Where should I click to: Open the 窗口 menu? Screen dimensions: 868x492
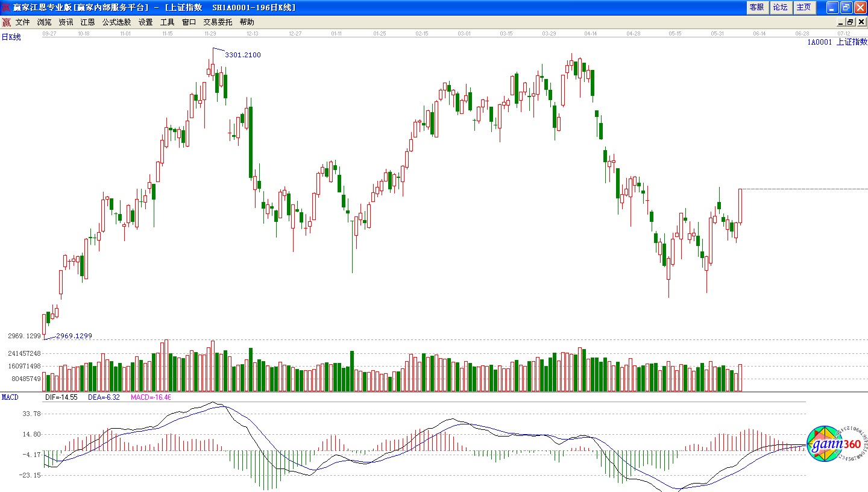tap(189, 22)
